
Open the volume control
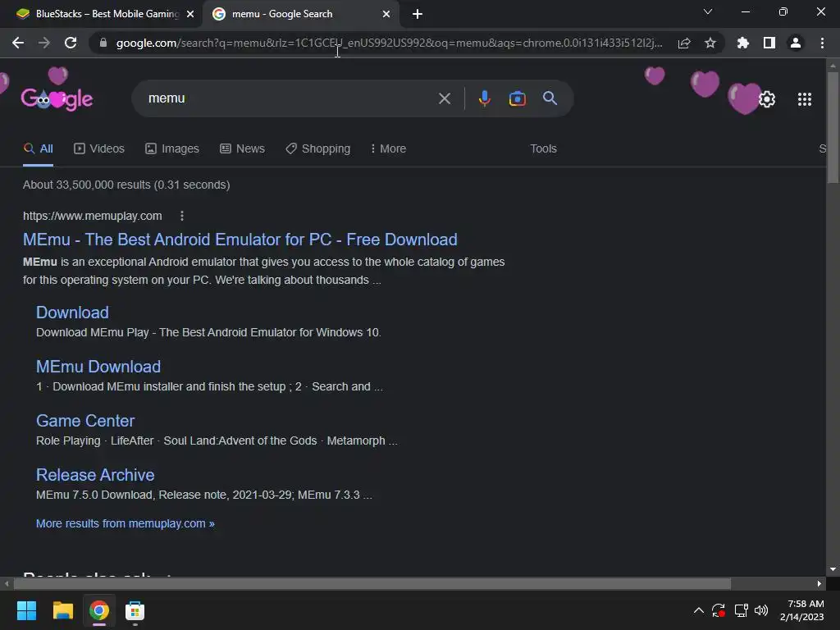(x=761, y=610)
